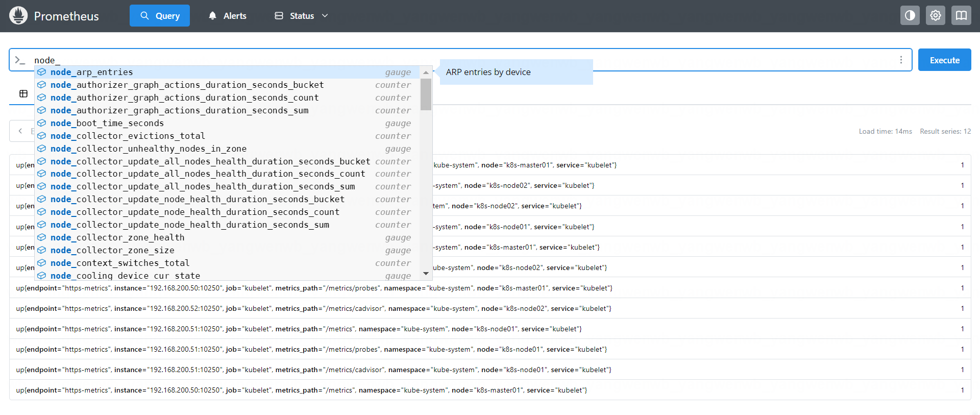Screen dimensions: 980x415
Task: Toggle the dark/light theme icon
Action: 910,15
